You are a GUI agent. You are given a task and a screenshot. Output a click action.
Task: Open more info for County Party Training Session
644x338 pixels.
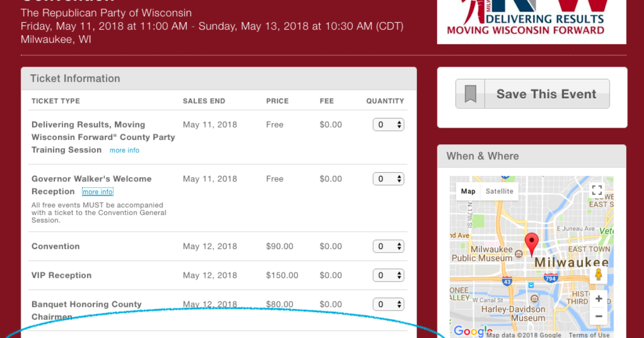click(x=125, y=150)
